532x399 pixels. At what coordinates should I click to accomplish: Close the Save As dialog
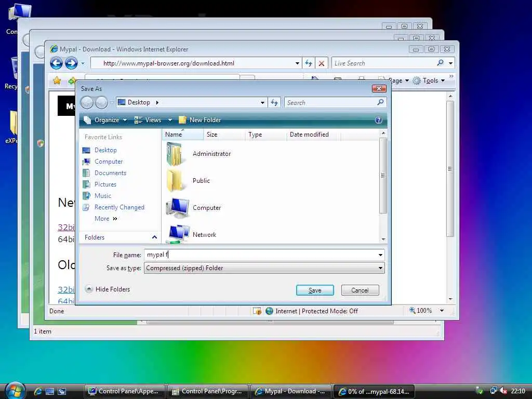(x=379, y=88)
